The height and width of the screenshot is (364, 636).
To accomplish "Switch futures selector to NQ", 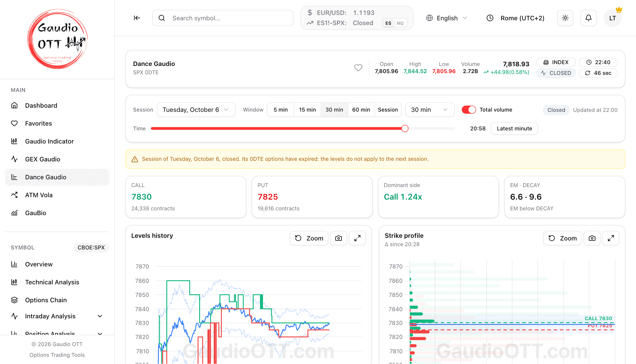I will tap(400, 23).
